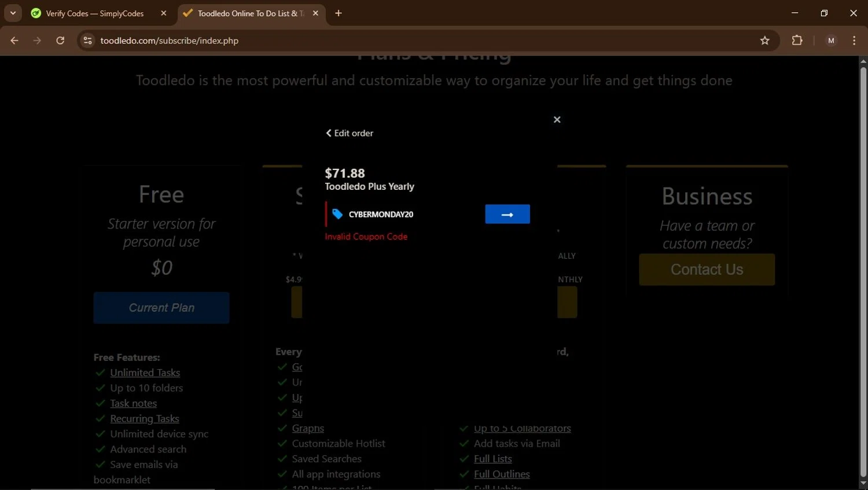Click the Saved Searches feature text
This screenshot has height=490, width=868.
327,459
